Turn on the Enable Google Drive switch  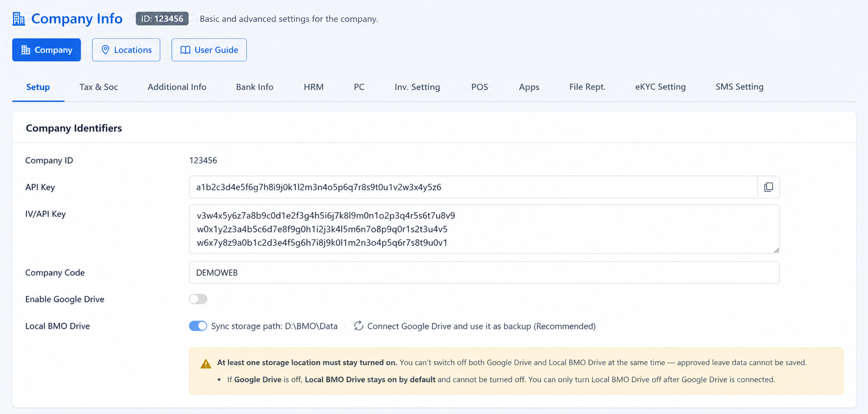point(198,299)
